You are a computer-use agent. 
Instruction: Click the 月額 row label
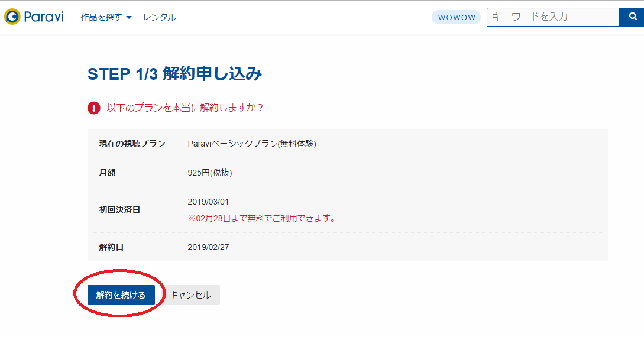pyautogui.click(x=107, y=173)
